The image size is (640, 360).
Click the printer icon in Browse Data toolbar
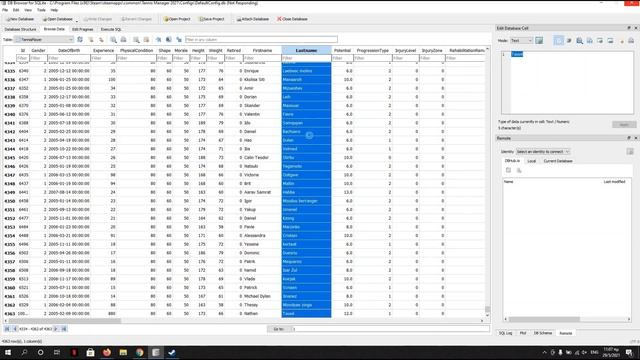point(123,40)
